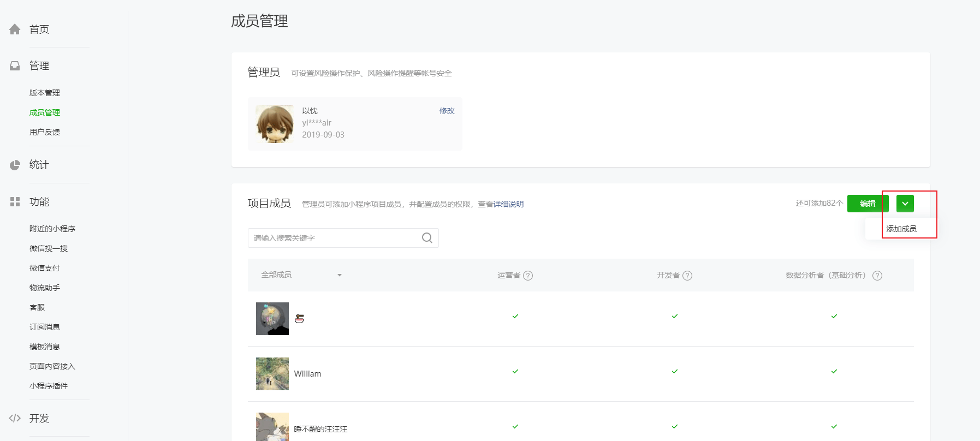Click the home icon in sidebar
This screenshot has height=441, width=980.
click(15, 29)
